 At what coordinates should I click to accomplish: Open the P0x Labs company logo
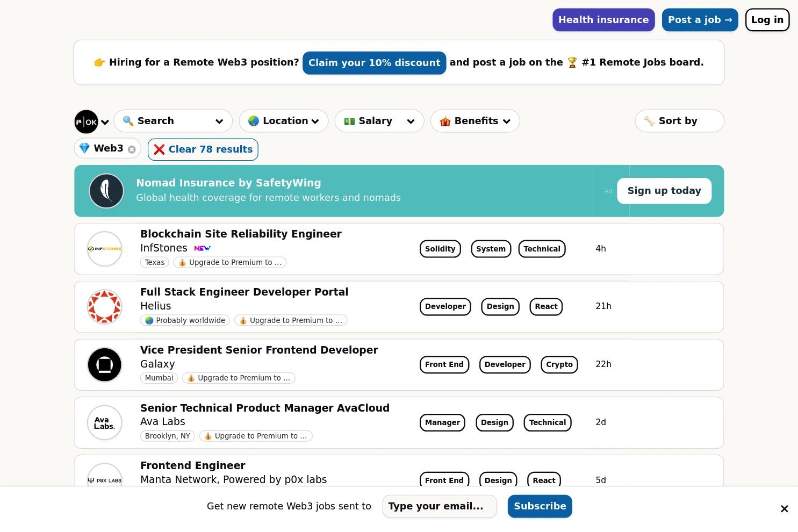click(x=105, y=475)
